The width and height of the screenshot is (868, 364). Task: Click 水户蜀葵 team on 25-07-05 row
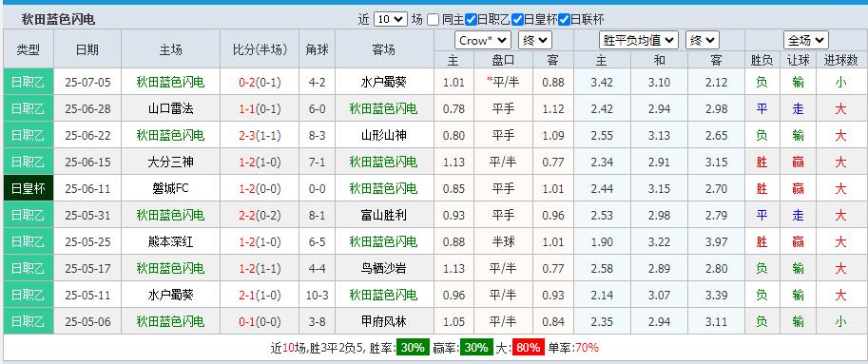pos(383,83)
